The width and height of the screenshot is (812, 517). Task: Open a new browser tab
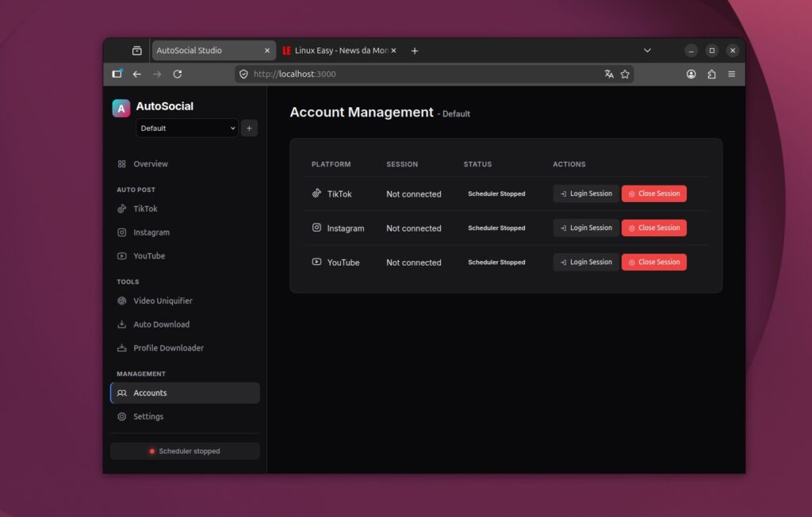point(414,51)
